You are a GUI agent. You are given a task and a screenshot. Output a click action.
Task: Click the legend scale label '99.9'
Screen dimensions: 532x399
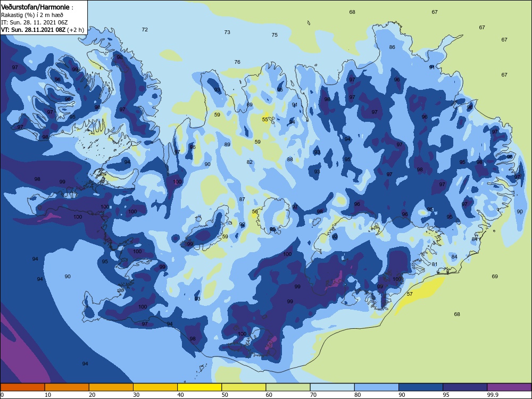coord(493,395)
